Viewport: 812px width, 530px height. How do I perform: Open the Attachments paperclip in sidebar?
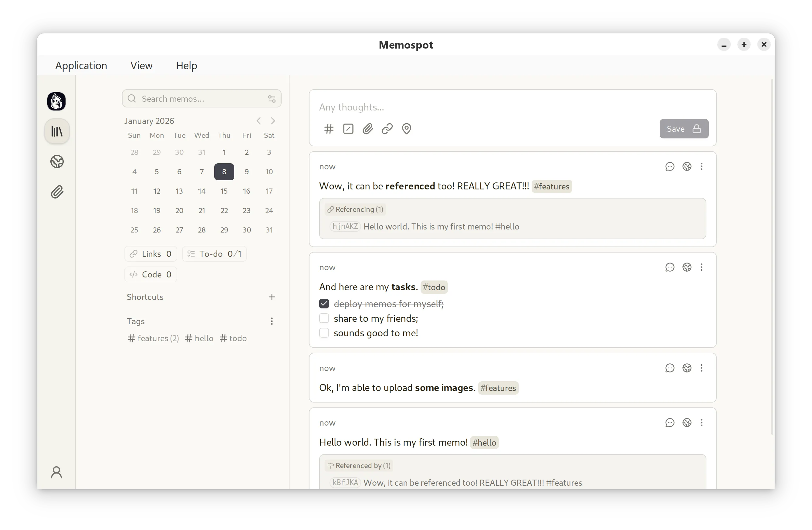(x=57, y=192)
